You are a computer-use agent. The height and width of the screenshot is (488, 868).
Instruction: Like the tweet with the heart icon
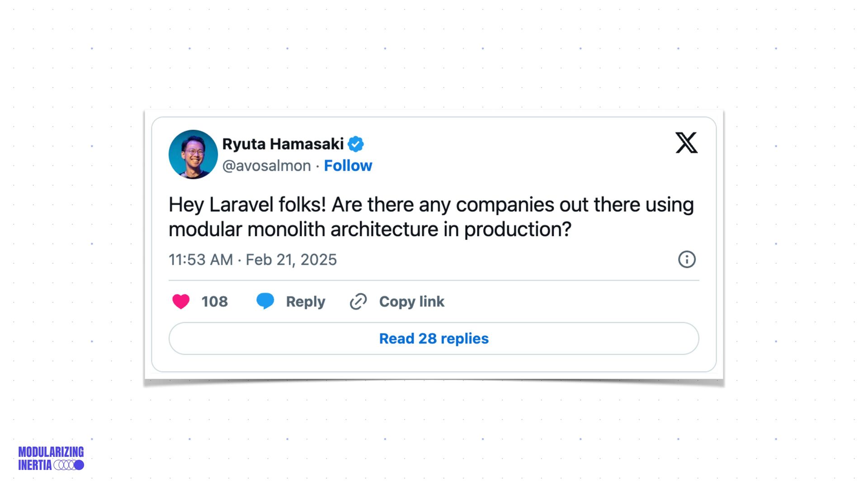pos(181,301)
